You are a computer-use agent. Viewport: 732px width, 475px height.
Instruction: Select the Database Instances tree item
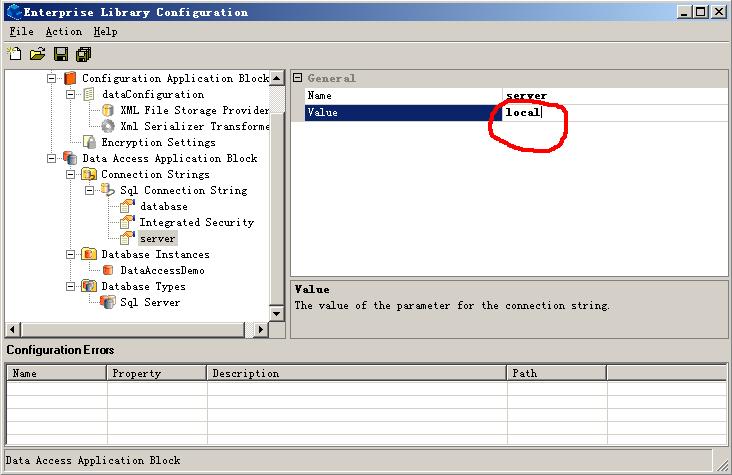coord(155,254)
